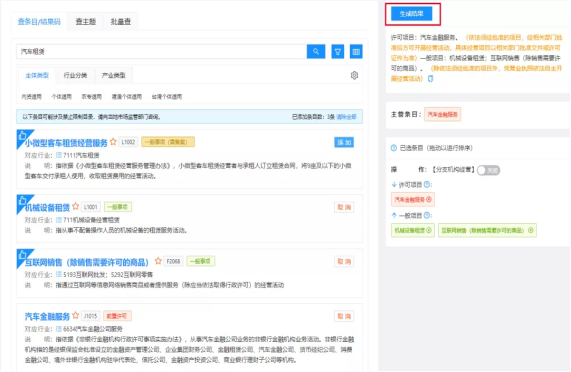Remove the green 互联网销售 tag
This screenshot has width=571, height=372.
(x=531, y=230)
